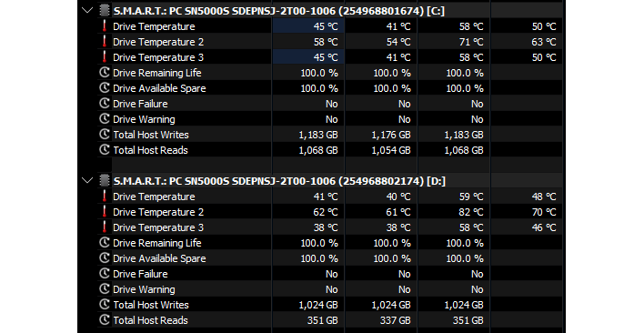Image resolution: width=644 pixels, height=333 pixels.
Task: Click thermometer icon of C: Drive Temperature row
Action: click(x=105, y=26)
